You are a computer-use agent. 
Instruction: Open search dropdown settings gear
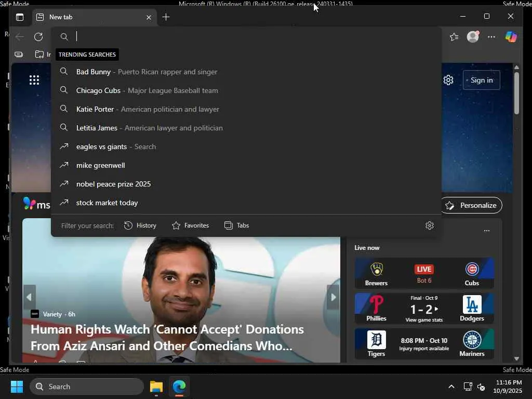click(430, 225)
